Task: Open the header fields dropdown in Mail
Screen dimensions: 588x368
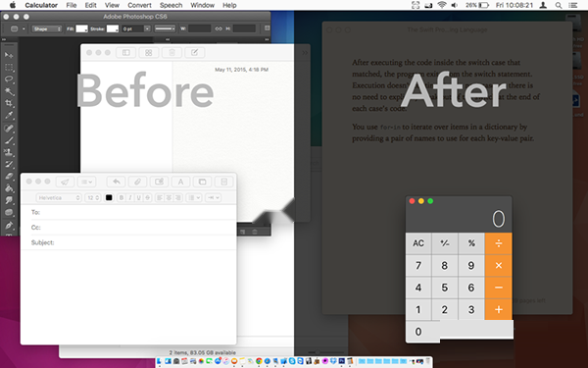Action: (x=86, y=182)
